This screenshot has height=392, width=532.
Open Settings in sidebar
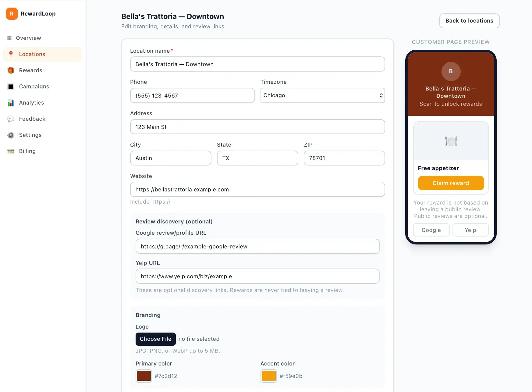click(x=42, y=135)
